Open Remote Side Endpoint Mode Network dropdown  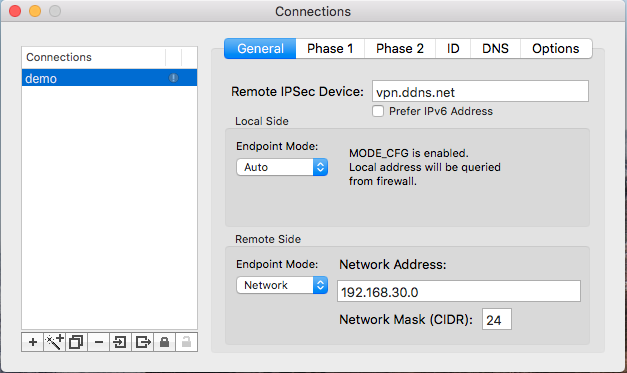(282, 285)
